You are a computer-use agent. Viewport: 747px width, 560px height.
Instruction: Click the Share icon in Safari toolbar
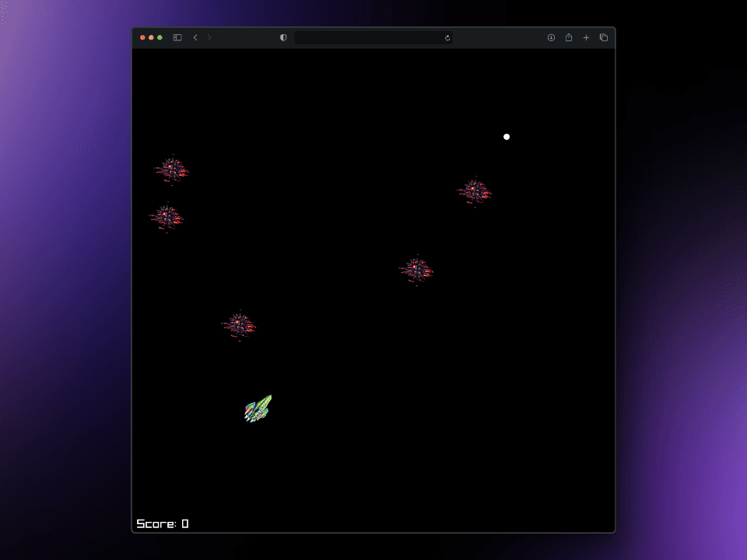point(568,37)
